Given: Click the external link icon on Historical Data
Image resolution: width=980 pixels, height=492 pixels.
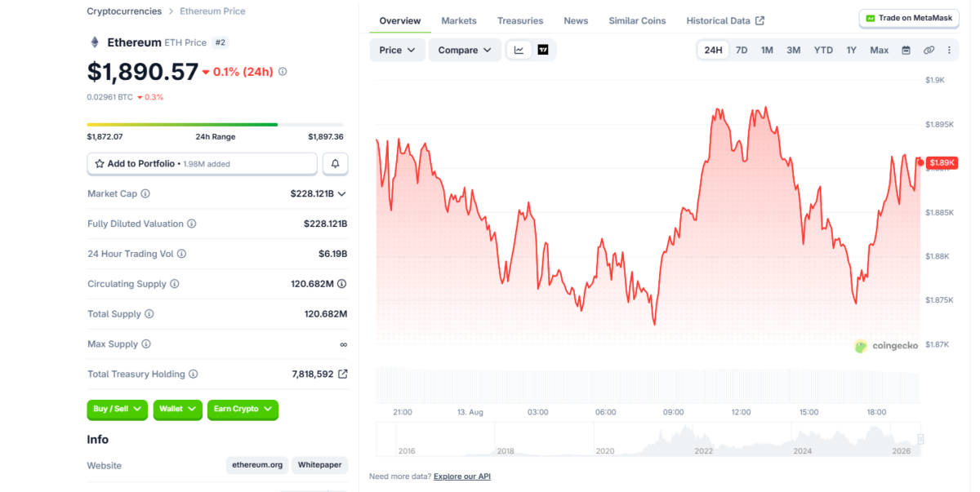Looking at the screenshot, I should 759,20.
